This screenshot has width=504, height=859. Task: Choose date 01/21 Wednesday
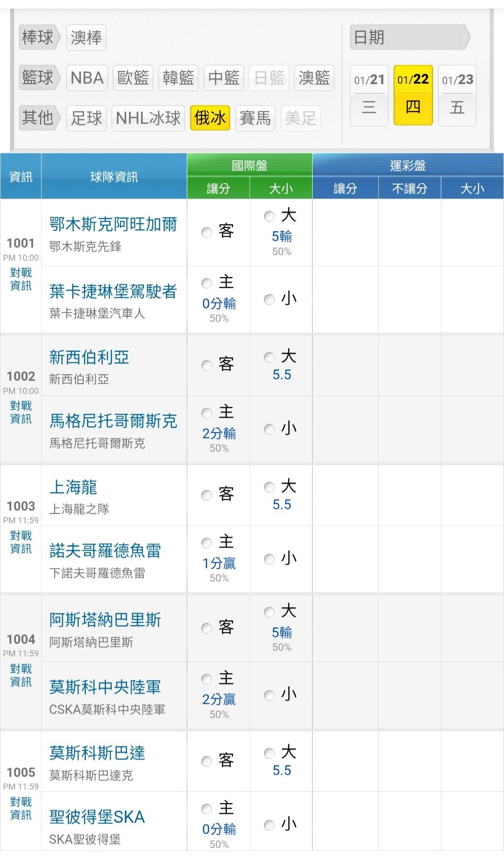pos(369,95)
